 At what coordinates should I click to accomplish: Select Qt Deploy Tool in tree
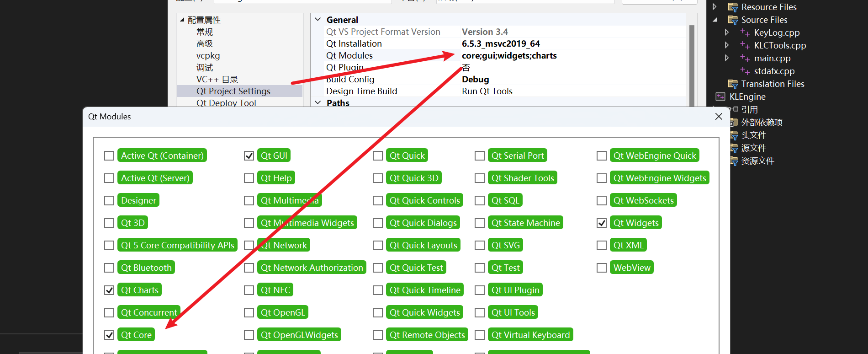tap(226, 103)
